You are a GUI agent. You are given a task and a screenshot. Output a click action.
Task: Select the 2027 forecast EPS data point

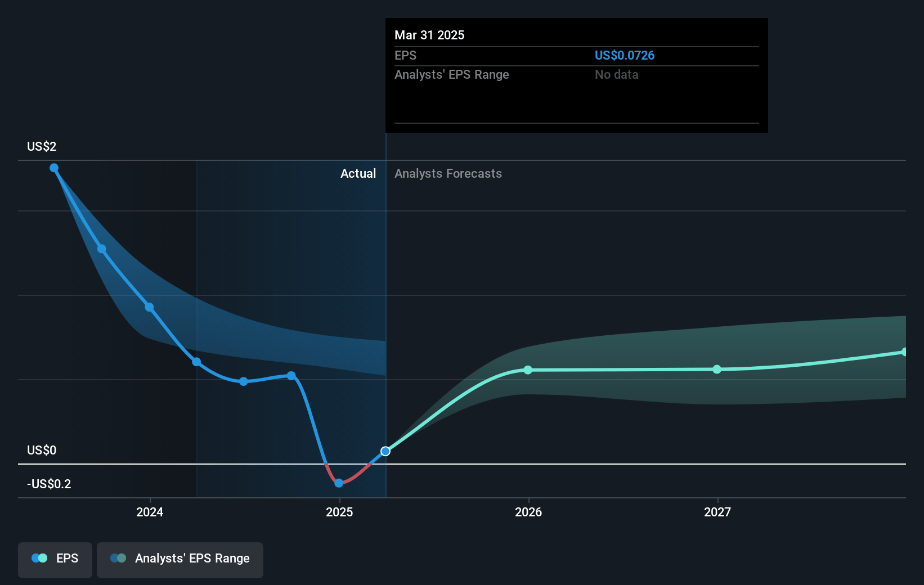[717, 369]
